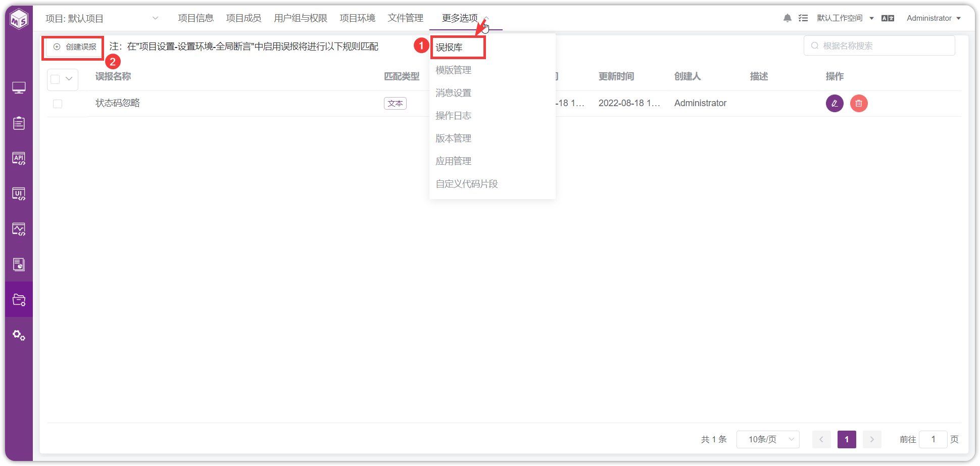This screenshot has height=466, width=980.
Task: Click the 描述 column header
Action: 759,76
